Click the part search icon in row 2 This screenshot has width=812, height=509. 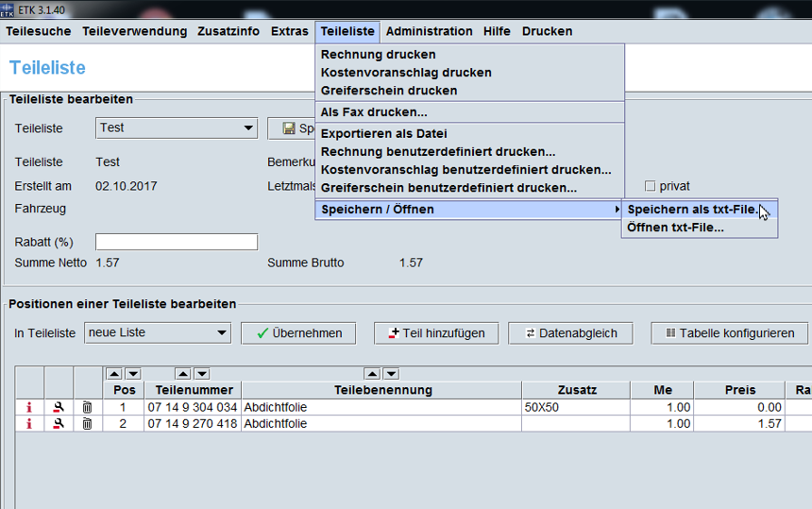click(59, 424)
